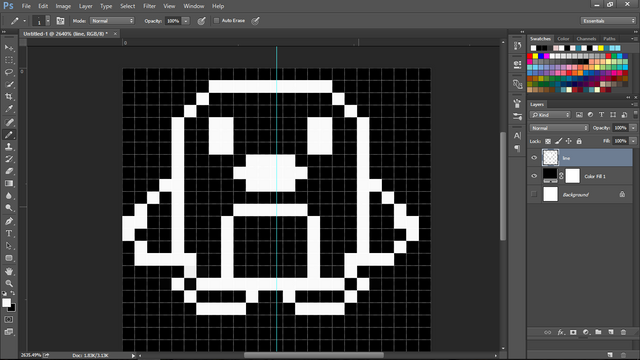Viewport: 640px width, 360px height.
Task: Open the painting Mode dropdown
Action: coord(112,21)
